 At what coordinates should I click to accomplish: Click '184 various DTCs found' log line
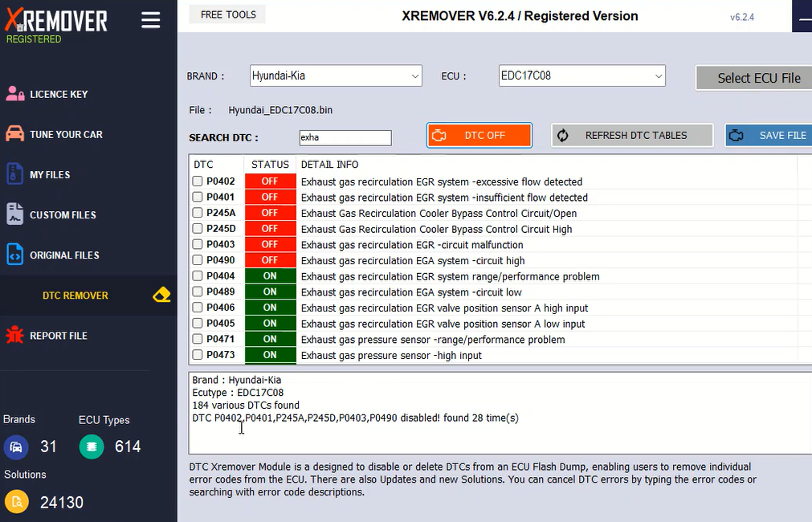tap(246, 405)
